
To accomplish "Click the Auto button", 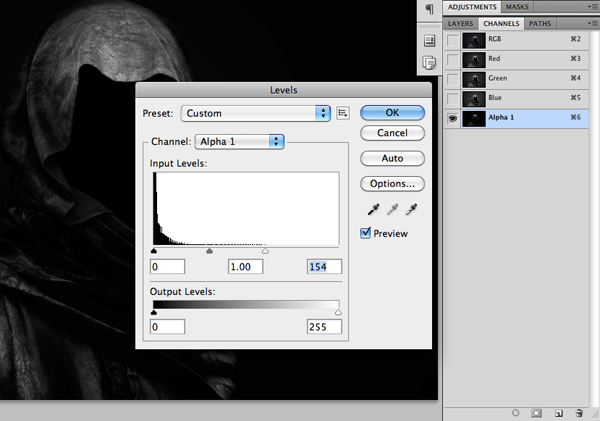I will (392, 158).
